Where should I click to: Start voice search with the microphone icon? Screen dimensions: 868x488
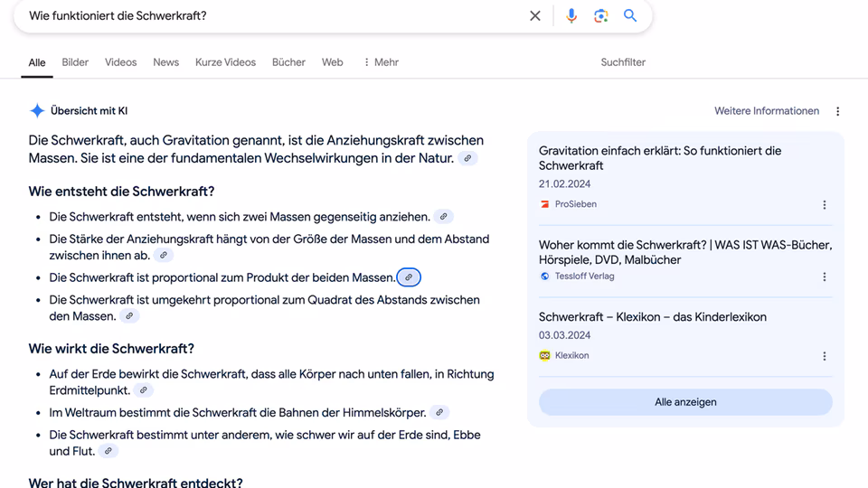coord(571,15)
